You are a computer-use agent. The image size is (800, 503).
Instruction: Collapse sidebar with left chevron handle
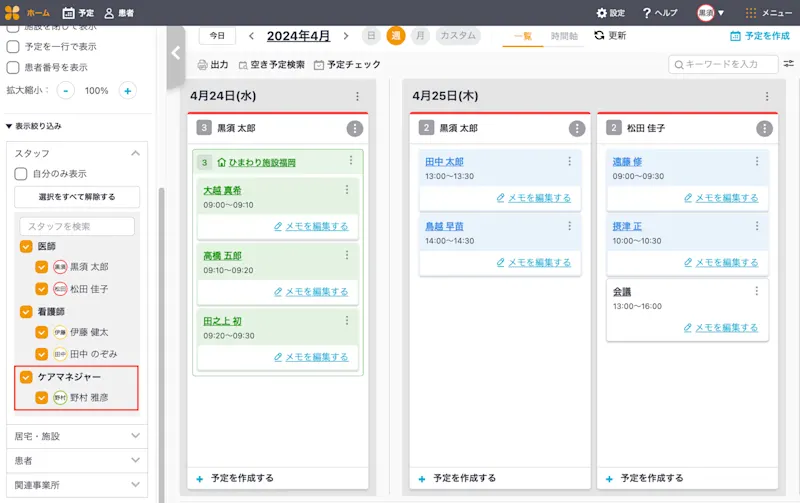[x=176, y=53]
